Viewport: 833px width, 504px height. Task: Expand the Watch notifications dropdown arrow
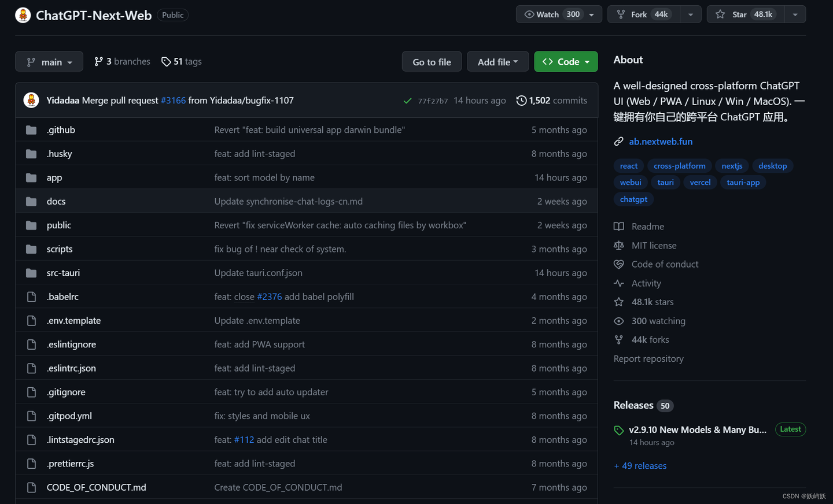pos(591,14)
